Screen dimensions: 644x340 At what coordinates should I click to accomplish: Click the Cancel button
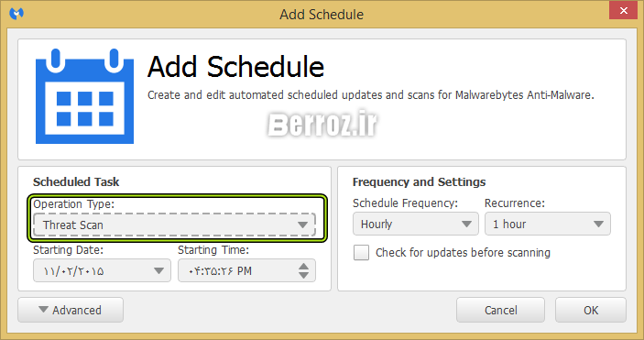(x=500, y=310)
